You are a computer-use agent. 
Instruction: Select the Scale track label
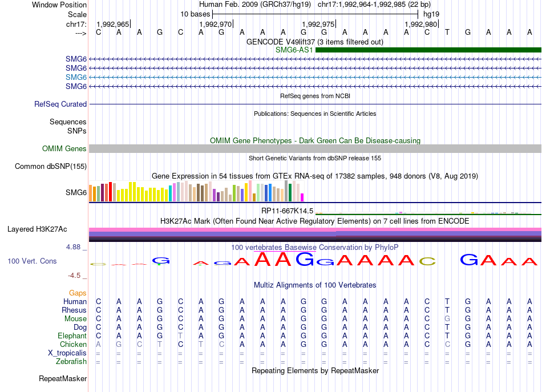tap(77, 14)
